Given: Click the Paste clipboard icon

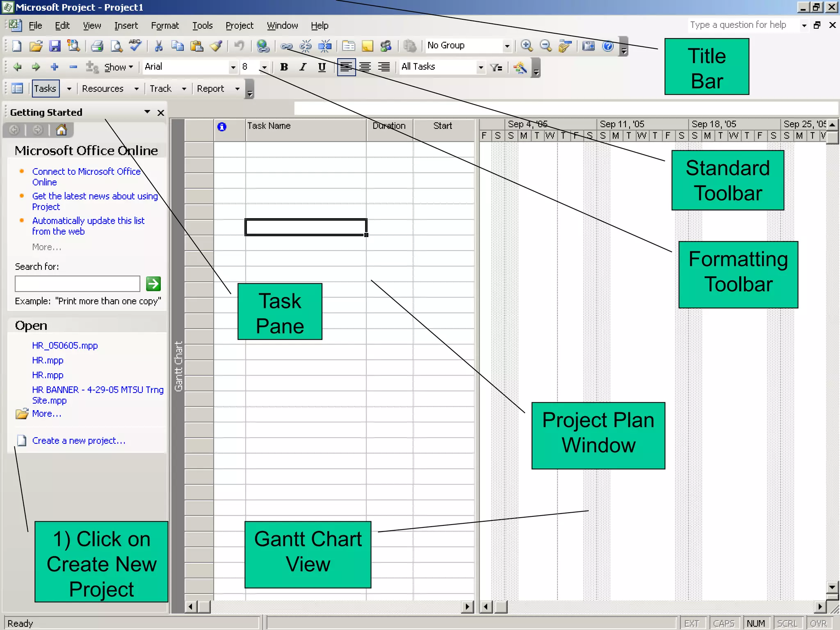Looking at the screenshot, I should (197, 46).
